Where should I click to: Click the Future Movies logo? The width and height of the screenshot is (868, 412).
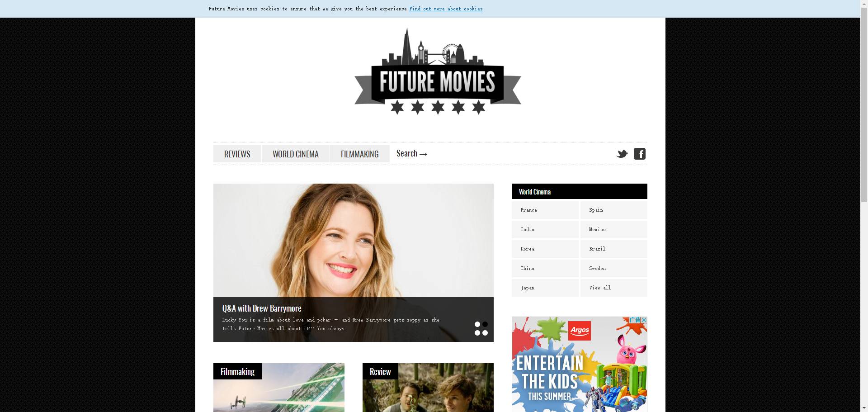(x=437, y=72)
